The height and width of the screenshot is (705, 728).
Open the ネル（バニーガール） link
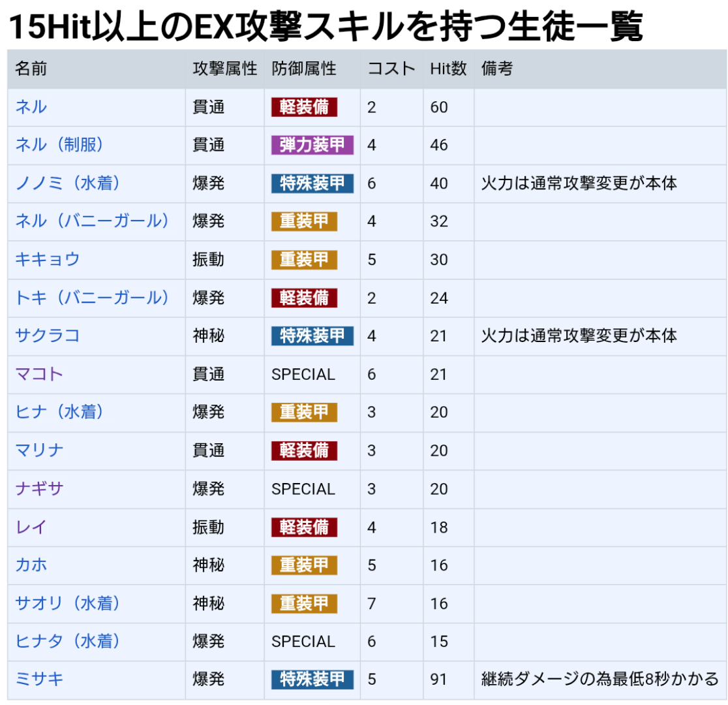pyautogui.click(x=92, y=221)
